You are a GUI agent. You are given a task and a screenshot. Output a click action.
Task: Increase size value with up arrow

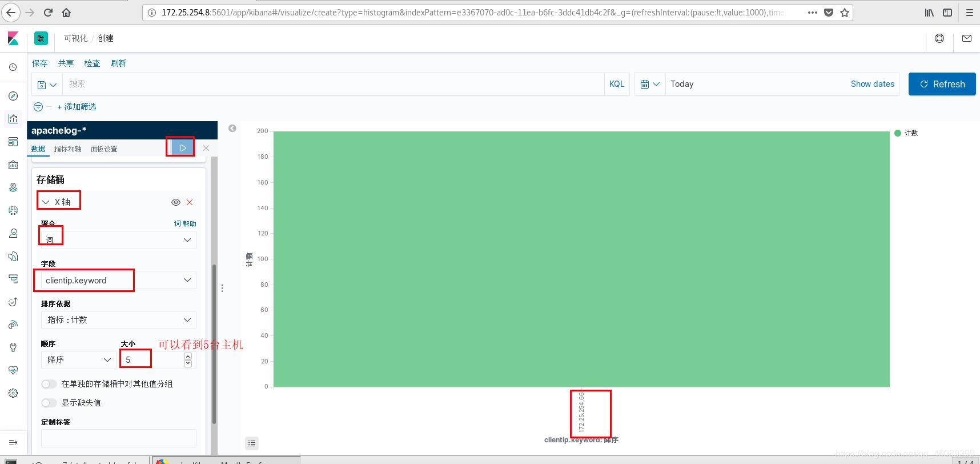tap(188, 356)
